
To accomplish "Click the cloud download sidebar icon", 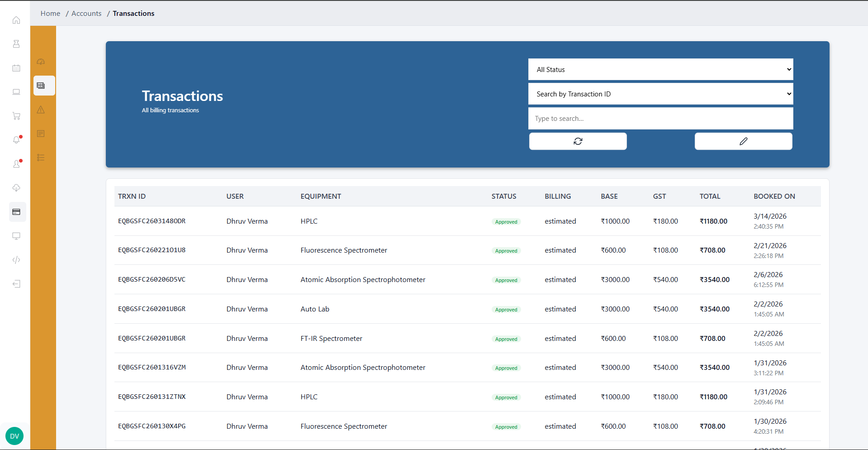I will click(x=16, y=188).
